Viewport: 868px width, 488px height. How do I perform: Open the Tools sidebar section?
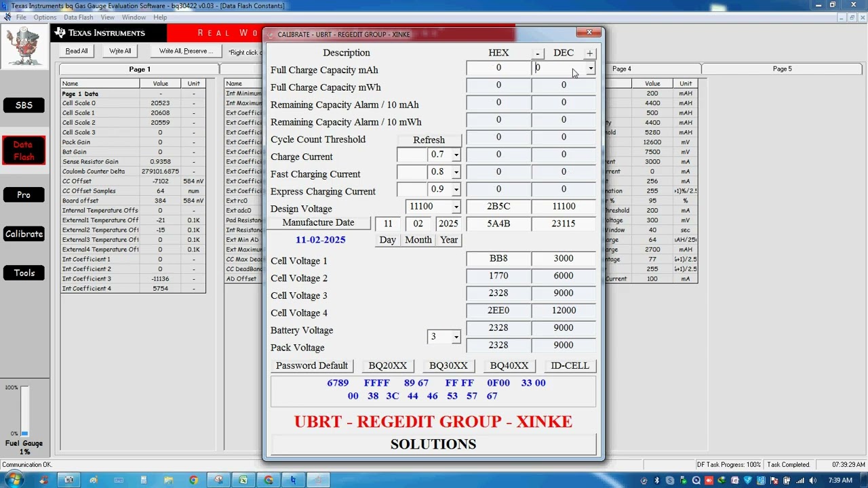coord(24,273)
